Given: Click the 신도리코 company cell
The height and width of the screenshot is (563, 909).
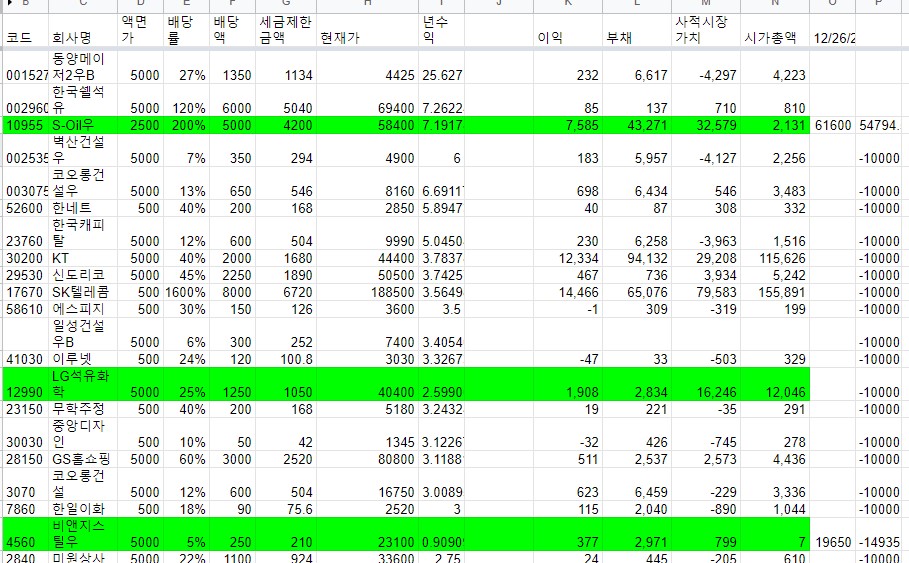Looking at the screenshot, I should pyautogui.click(x=83, y=275).
